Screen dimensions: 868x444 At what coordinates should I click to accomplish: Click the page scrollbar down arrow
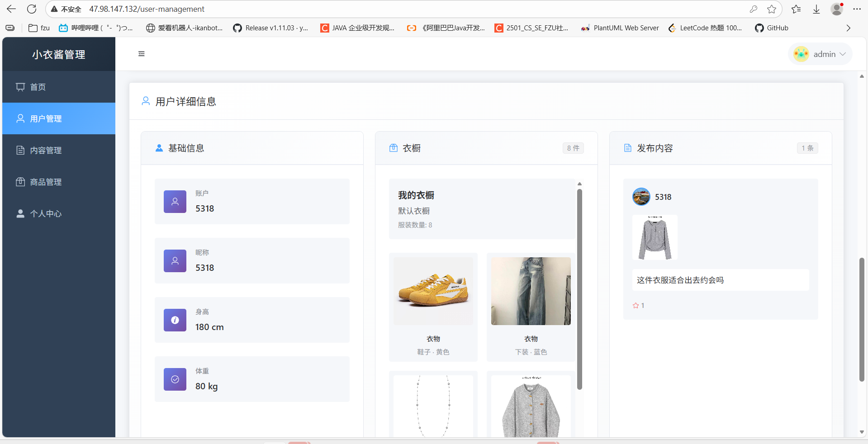pyautogui.click(x=862, y=432)
